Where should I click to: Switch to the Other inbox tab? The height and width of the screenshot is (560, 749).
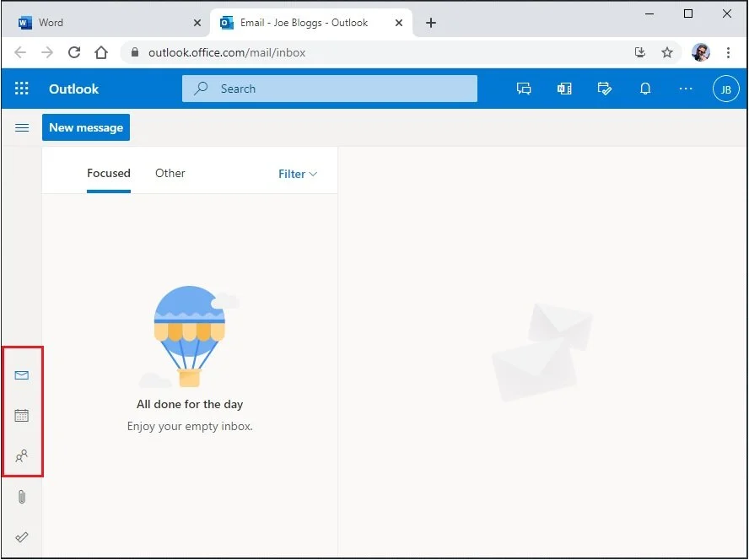coord(170,174)
